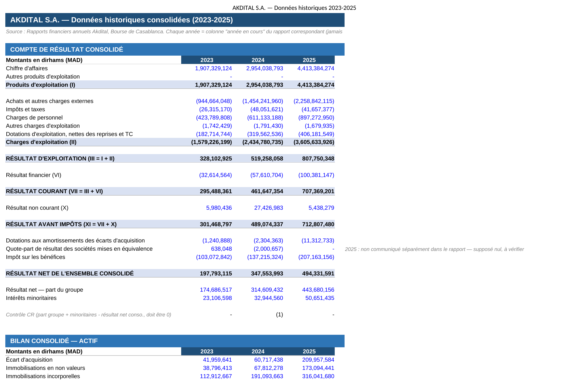
Task: Click the 'Produits d'exploitation (I)' total label
Action: click(40, 85)
